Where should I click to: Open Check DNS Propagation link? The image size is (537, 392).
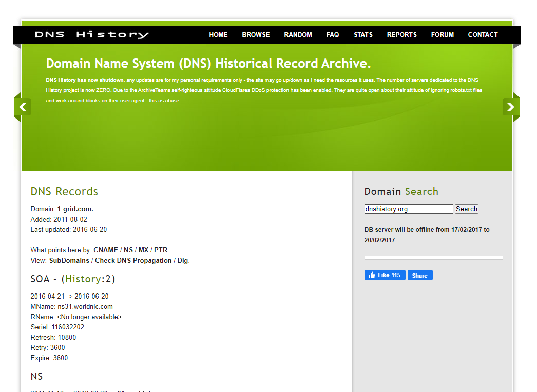tap(133, 261)
